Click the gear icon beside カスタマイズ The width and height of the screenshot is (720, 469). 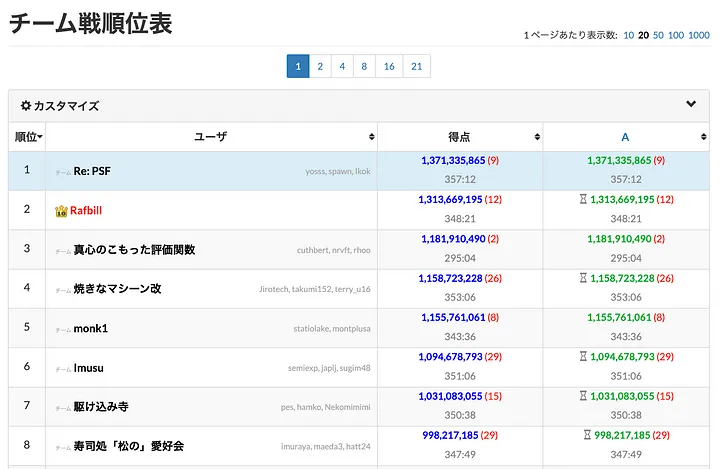tap(26, 106)
